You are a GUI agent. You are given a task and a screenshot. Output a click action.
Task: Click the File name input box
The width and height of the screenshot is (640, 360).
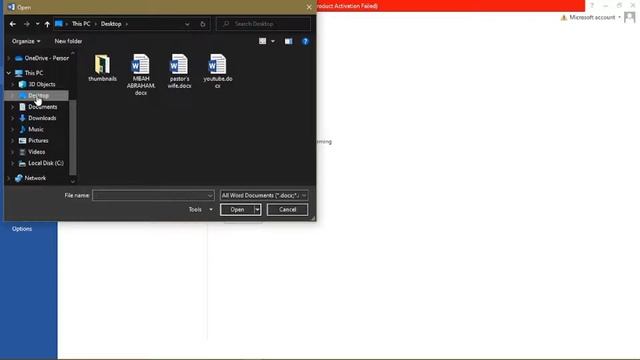click(x=153, y=196)
